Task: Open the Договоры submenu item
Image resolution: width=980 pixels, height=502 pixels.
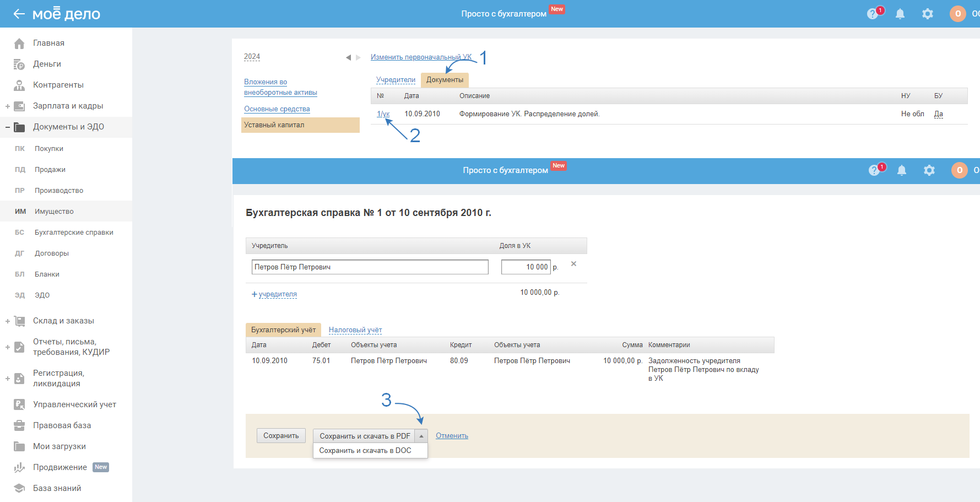Action: (52, 253)
